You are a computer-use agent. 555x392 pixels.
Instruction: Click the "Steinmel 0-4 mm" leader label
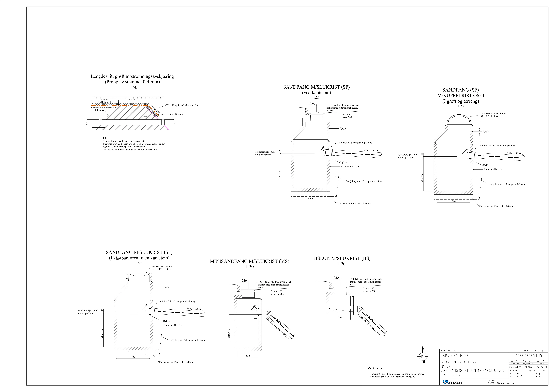(175, 114)
